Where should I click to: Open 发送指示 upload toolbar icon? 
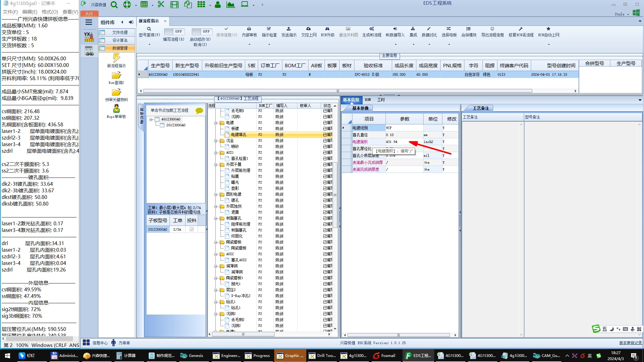click(289, 29)
